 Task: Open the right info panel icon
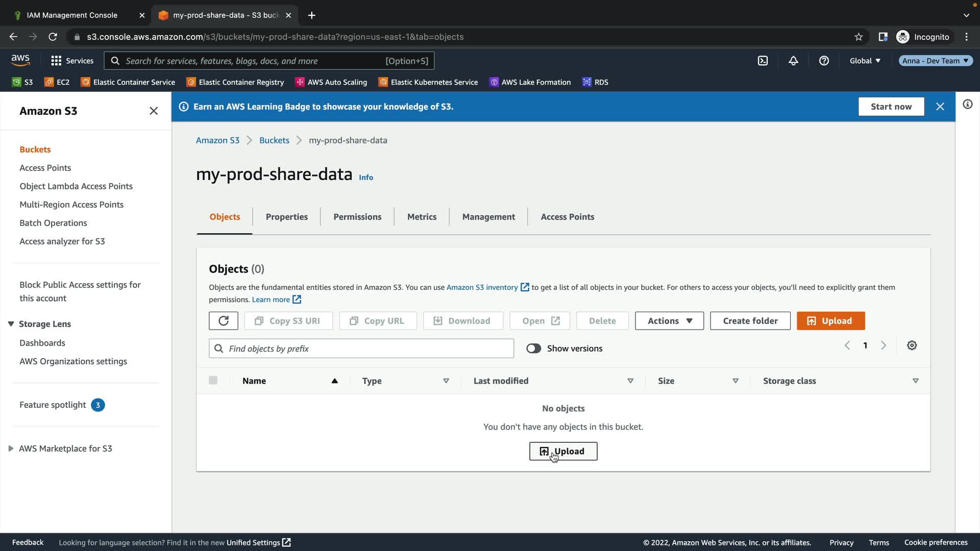967,105
